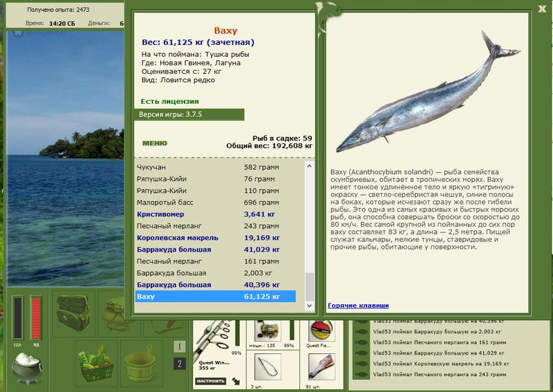Image resolution: width=553 pixels, height=392 pixels.
Task: Click the Общий вес: 192,608 кг text
Action: point(270,146)
